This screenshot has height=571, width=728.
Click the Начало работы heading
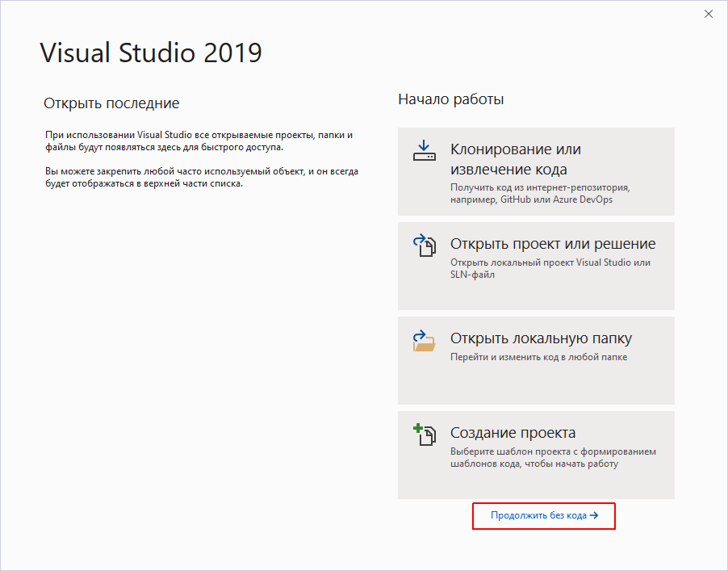click(x=450, y=99)
